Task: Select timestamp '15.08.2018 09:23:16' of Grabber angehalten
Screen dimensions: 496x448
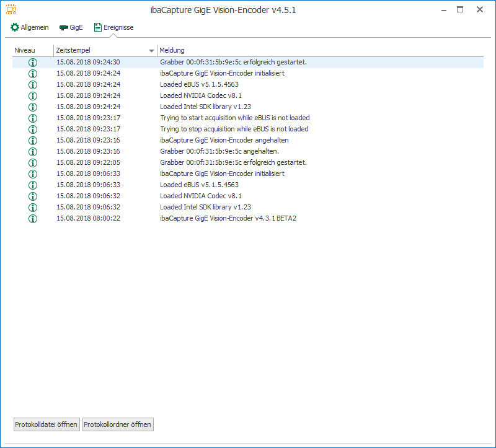Action: [88, 151]
